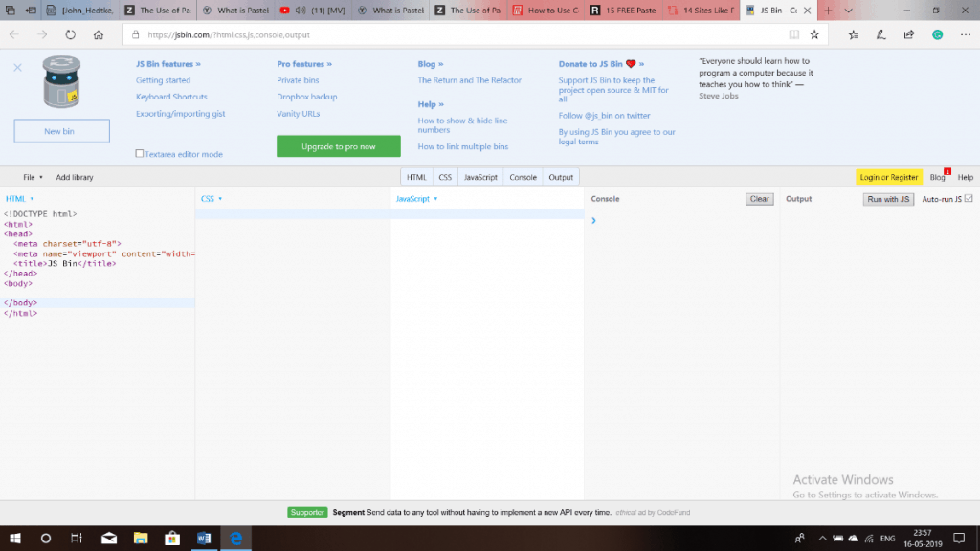Toggle the Auto-run JS checkbox

coord(969,199)
